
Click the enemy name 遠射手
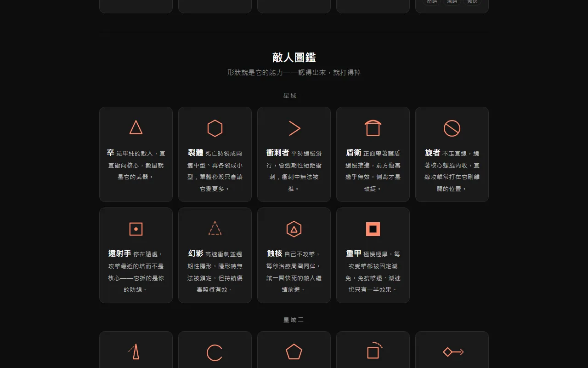[119, 253]
